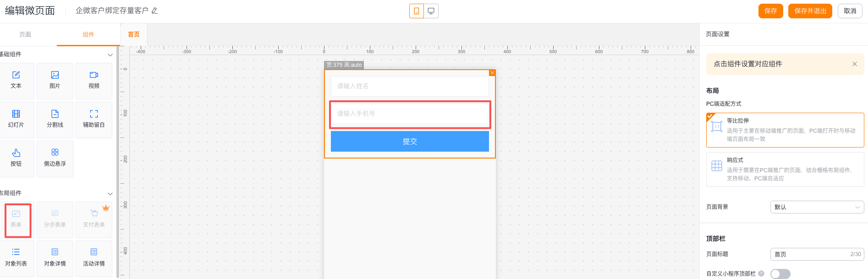Pick the 分割线 divider component
Image resolution: width=868 pixels, height=279 pixels.
click(x=55, y=119)
